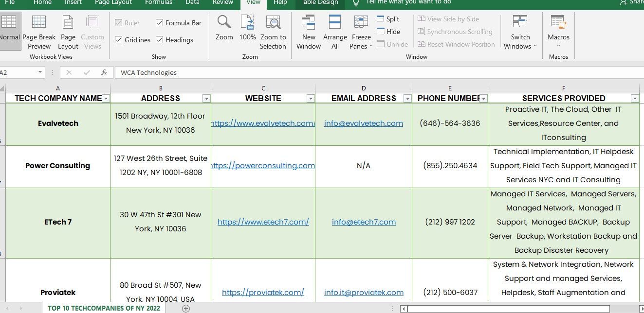
Task: Disable the Headings checkbox
Action: coord(160,40)
